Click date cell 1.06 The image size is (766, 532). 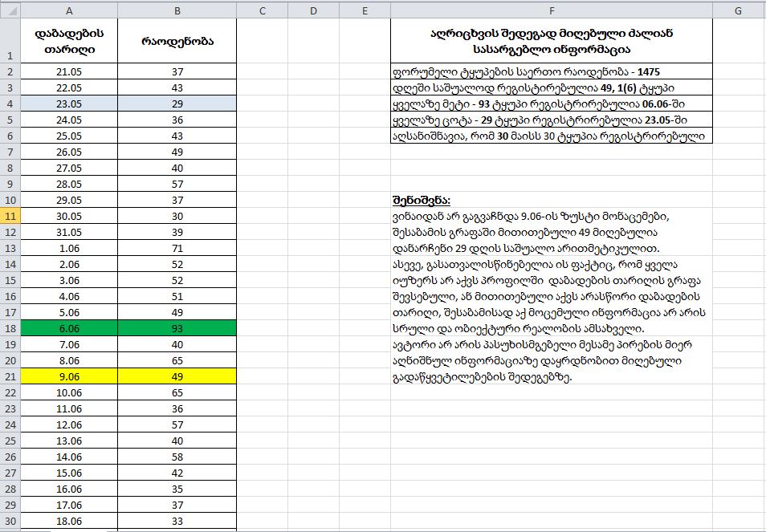[x=69, y=248]
